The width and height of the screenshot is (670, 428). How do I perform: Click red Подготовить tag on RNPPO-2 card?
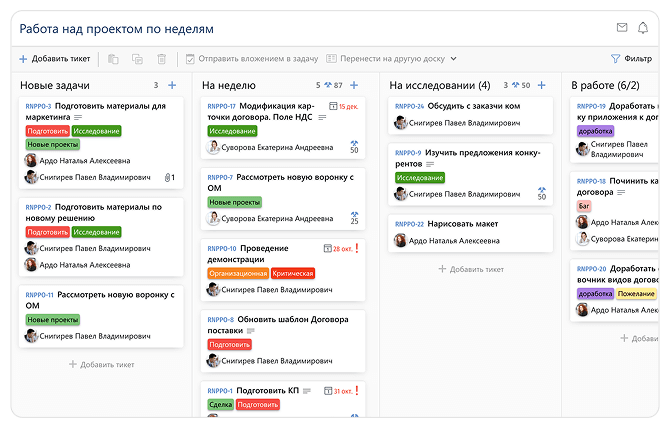pyautogui.click(x=48, y=231)
